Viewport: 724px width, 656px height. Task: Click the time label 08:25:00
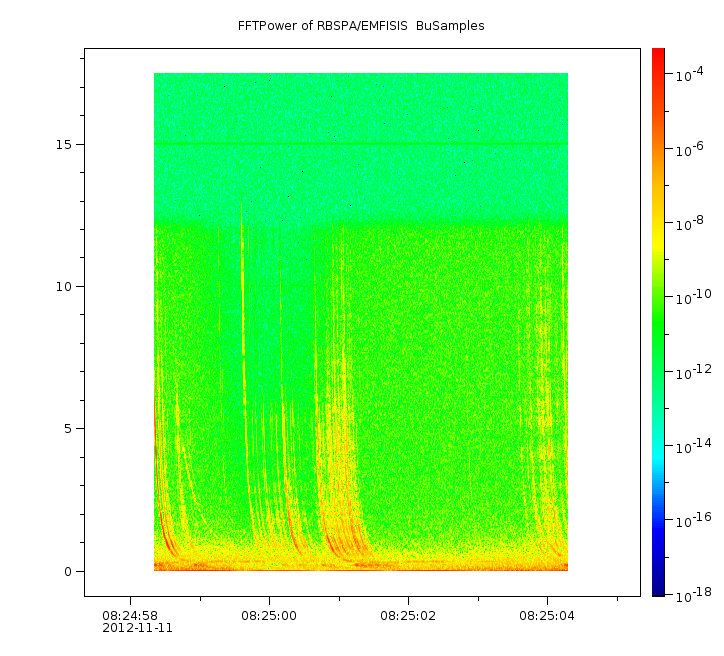click(x=269, y=616)
